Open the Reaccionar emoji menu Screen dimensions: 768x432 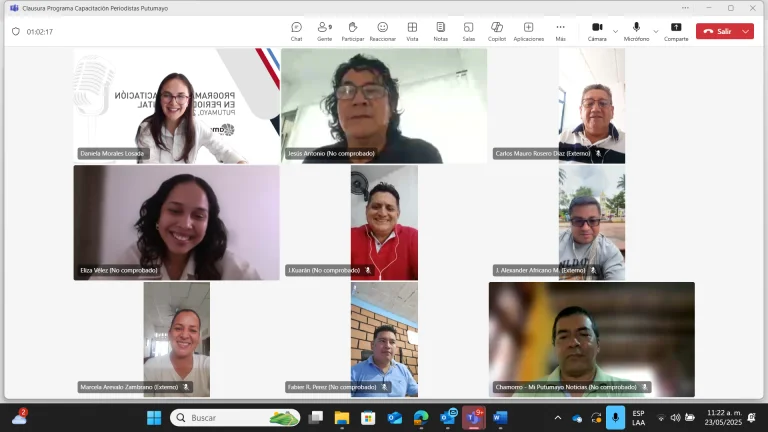point(383,31)
